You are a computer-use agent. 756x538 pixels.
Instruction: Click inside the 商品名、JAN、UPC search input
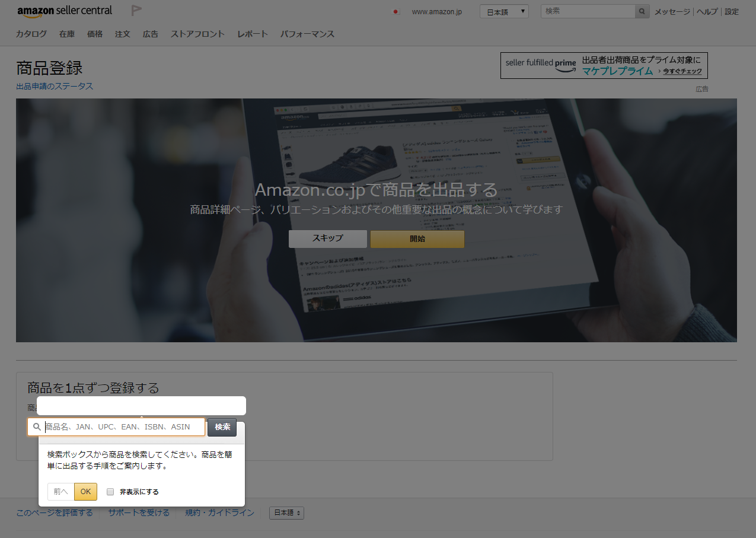point(119,426)
